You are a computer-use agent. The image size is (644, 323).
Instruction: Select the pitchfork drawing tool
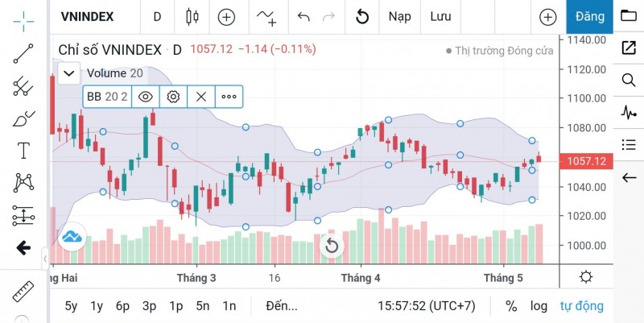pyautogui.click(x=24, y=85)
